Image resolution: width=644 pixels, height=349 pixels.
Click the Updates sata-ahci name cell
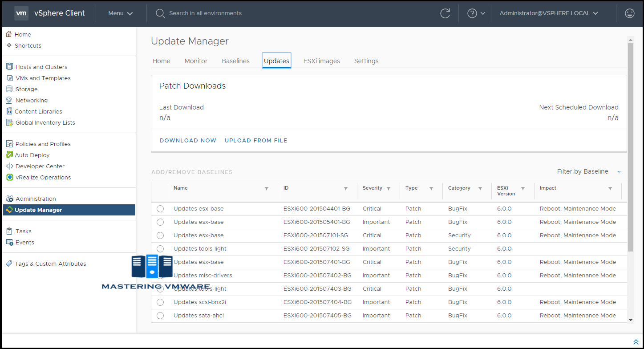click(198, 316)
